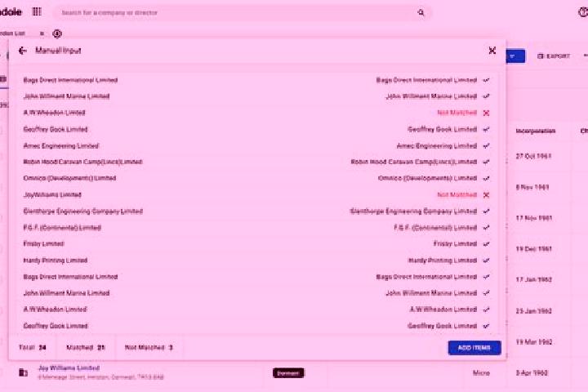
Task: Click the Dormant status badge
Action: 288,373
